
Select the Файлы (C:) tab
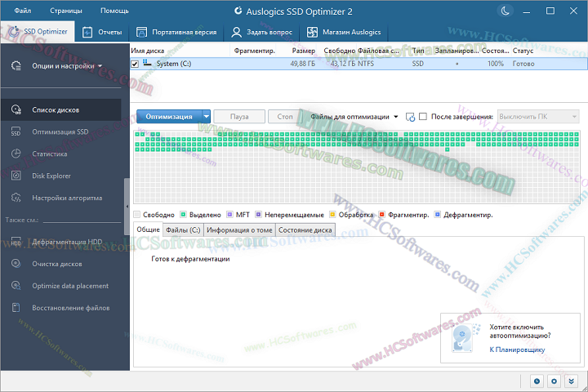pos(183,230)
